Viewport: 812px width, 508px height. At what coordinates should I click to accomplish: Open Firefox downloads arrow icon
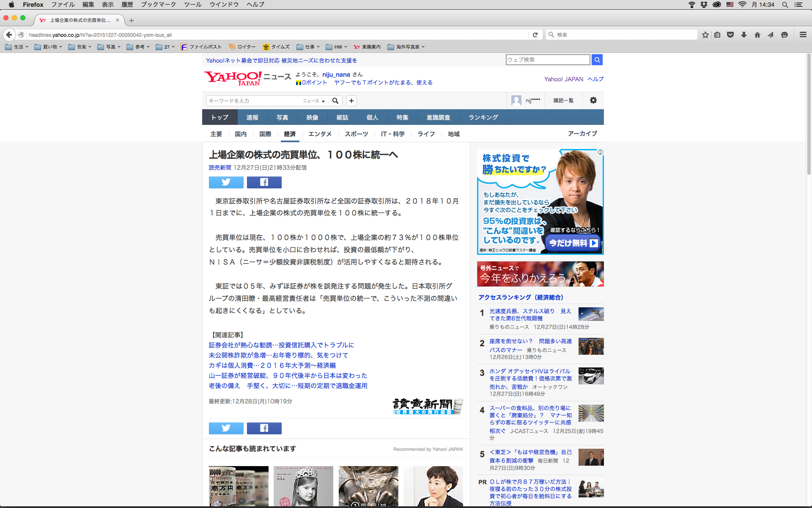click(x=744, y=35)
